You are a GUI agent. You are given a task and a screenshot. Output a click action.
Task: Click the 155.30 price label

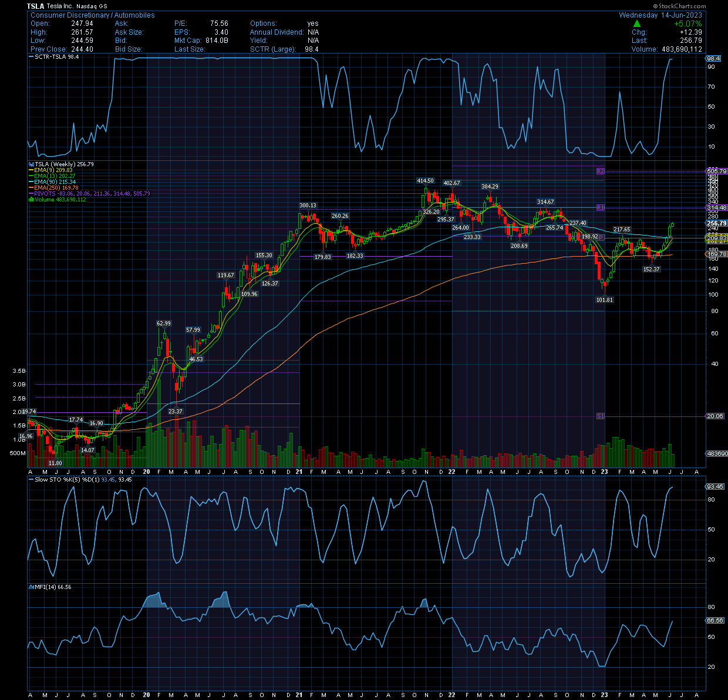(x=264, y=255)
